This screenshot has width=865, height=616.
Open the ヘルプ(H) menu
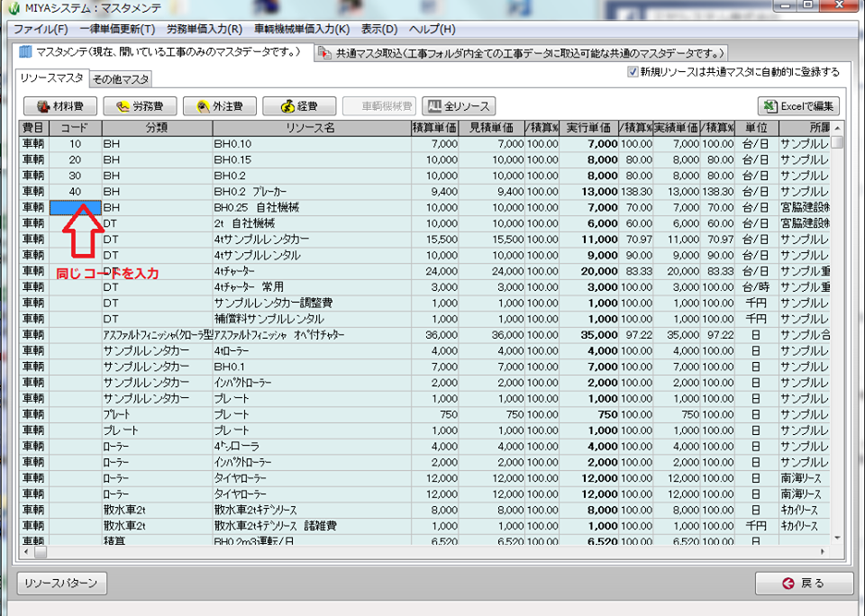pos(432,29)
